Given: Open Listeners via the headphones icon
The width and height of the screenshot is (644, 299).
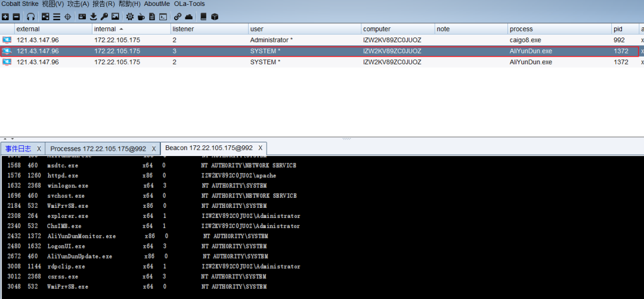Looking at the screenshot, I should 31,17.
